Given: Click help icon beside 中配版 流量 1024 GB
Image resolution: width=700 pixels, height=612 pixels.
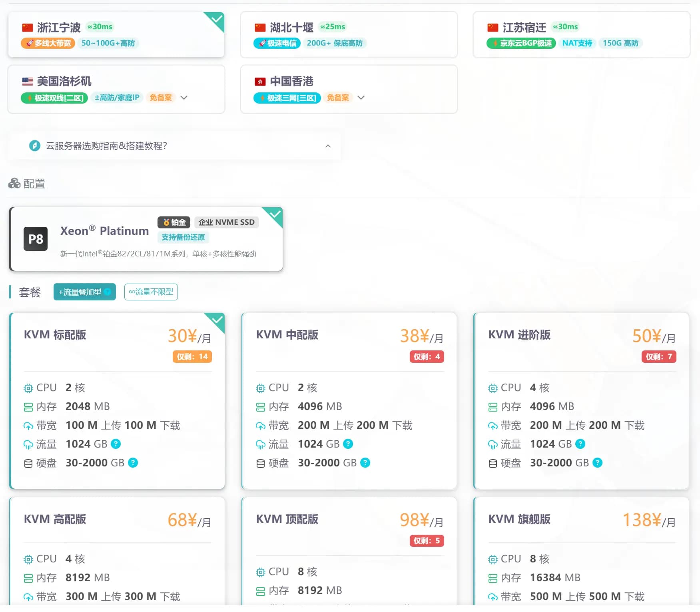Looking at the screenshot, I should point(348,444).
